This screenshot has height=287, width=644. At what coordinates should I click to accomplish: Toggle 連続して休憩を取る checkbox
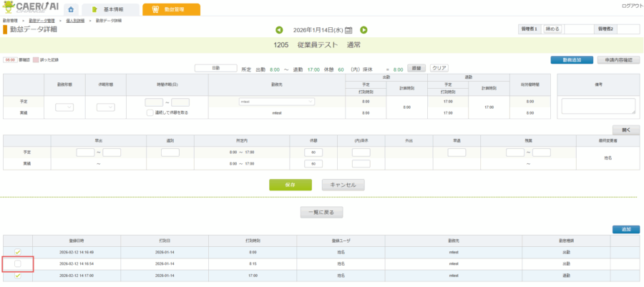[x=150, y=113]
